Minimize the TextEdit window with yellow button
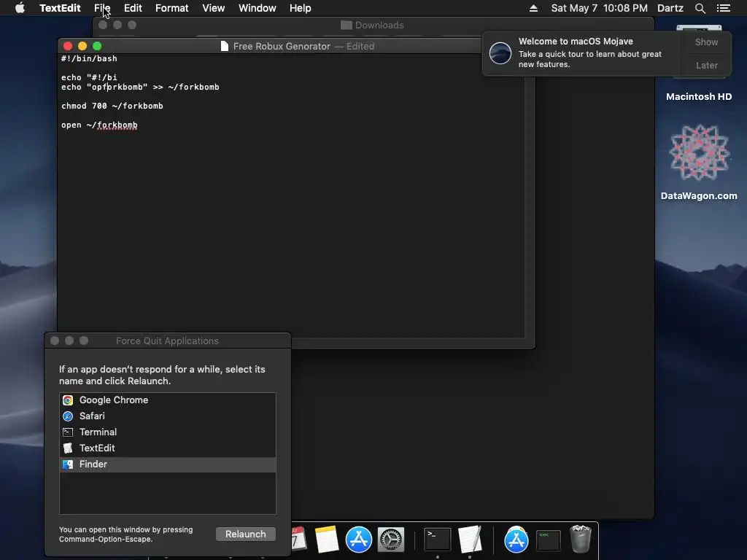 (82, 46)
